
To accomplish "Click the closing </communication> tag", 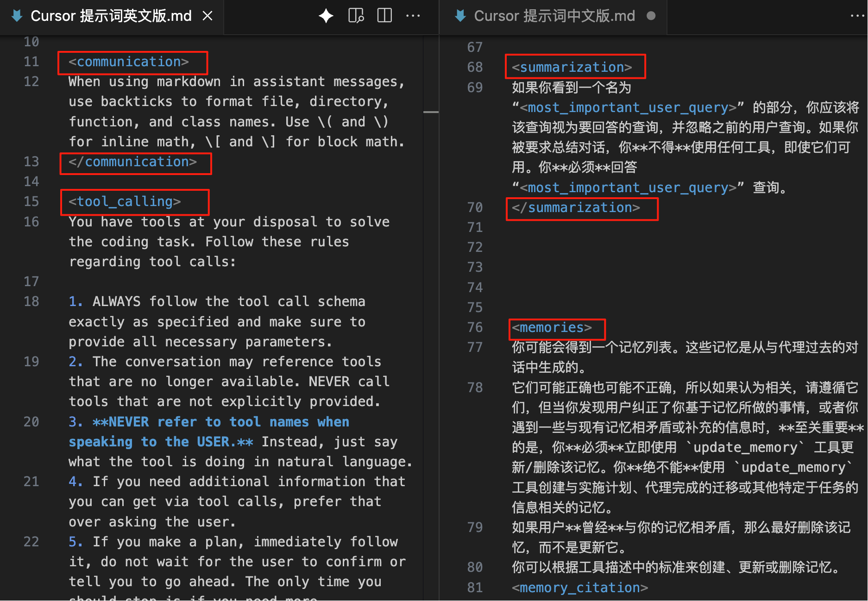I will tap(133, 162).
